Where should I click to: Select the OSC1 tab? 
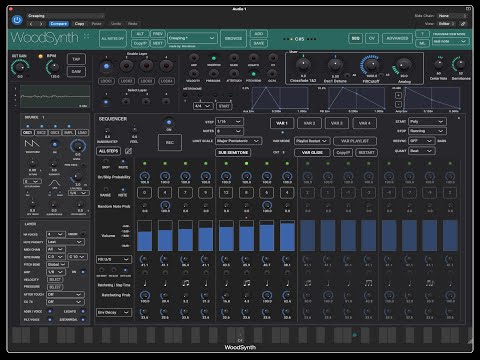tap(27, 132)
